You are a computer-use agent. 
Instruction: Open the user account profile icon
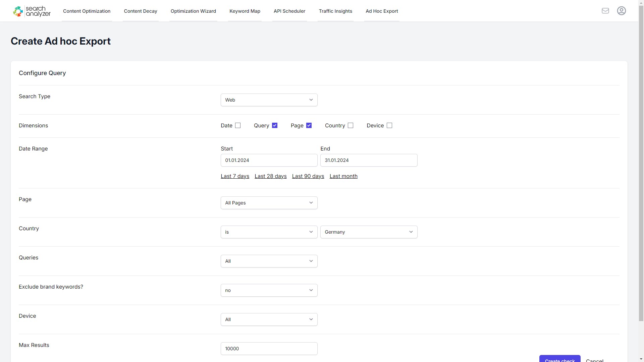tap(622, 10)
